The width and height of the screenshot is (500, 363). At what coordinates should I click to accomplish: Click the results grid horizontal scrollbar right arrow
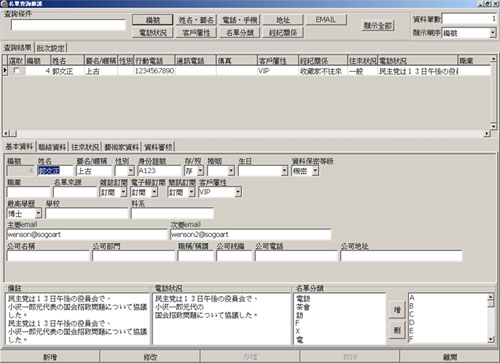pos(487,133)
